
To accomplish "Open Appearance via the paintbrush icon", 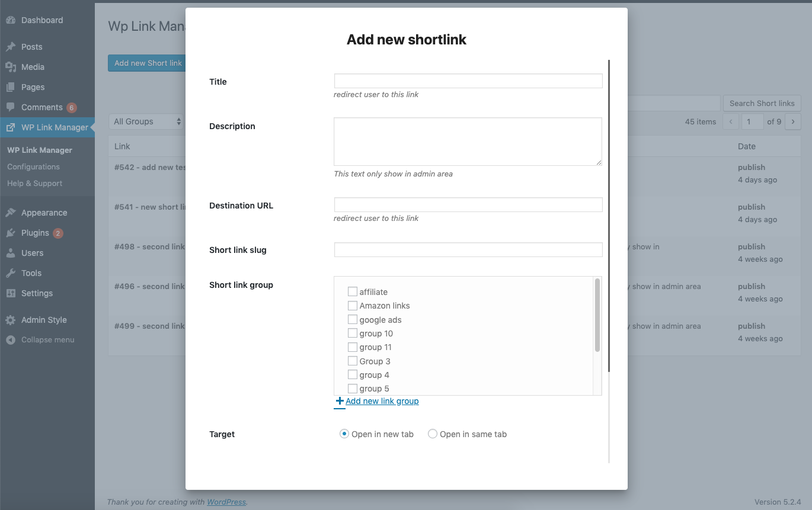I will tap(11, 213).
